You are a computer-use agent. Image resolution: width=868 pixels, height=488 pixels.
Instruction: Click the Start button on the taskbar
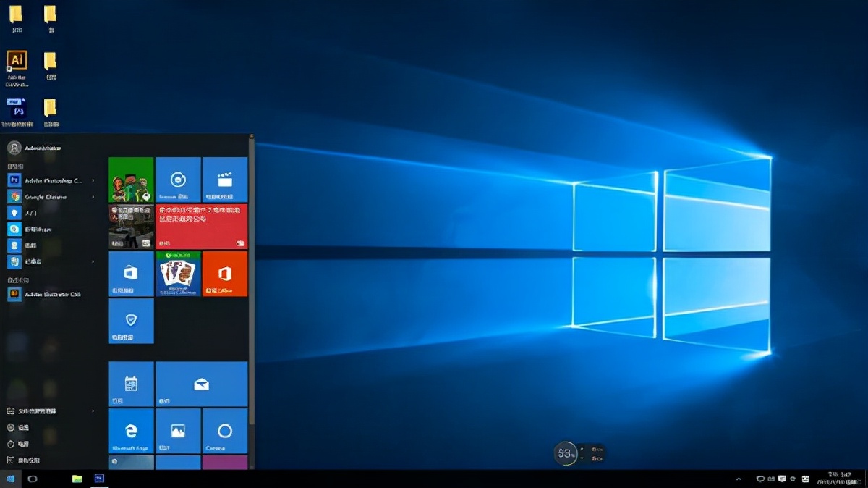coord(10,479)
